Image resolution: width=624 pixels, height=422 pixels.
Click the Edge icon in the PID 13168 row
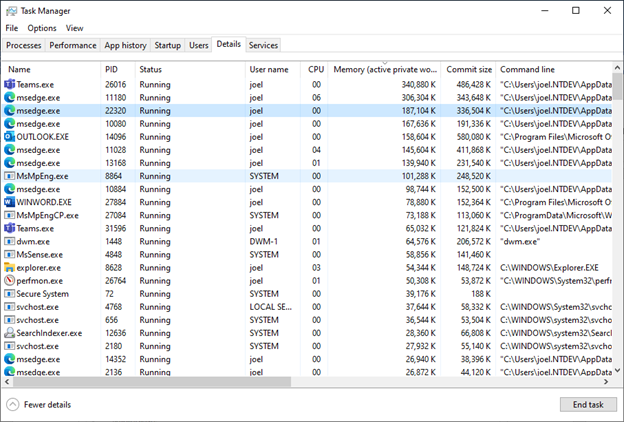9,163
